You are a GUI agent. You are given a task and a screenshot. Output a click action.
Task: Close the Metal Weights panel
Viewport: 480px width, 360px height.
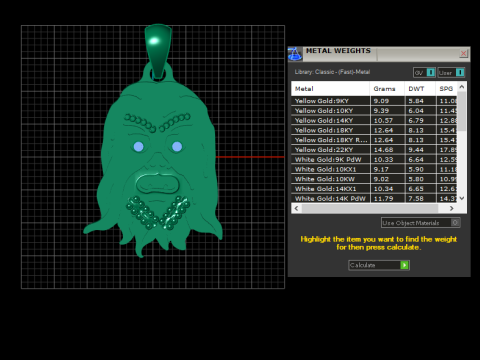463,53
